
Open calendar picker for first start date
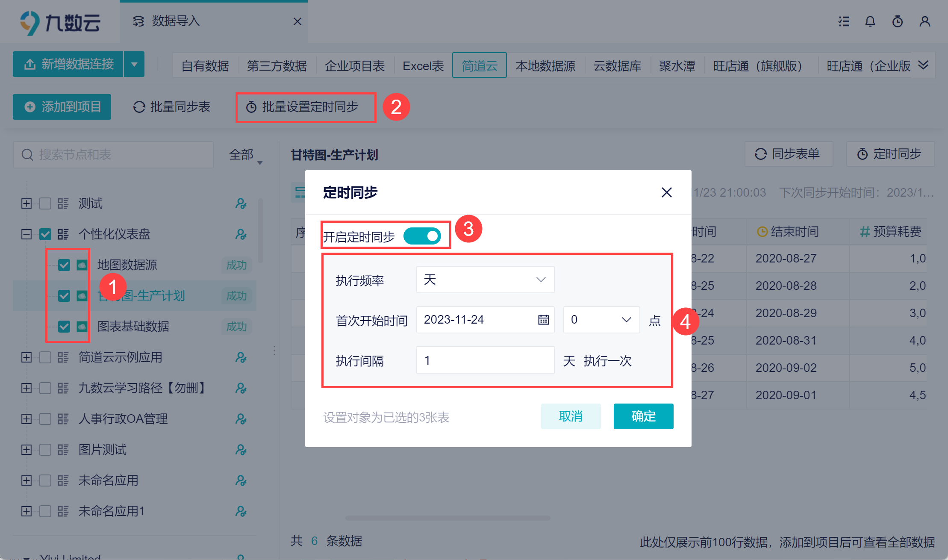click(543, 320)
